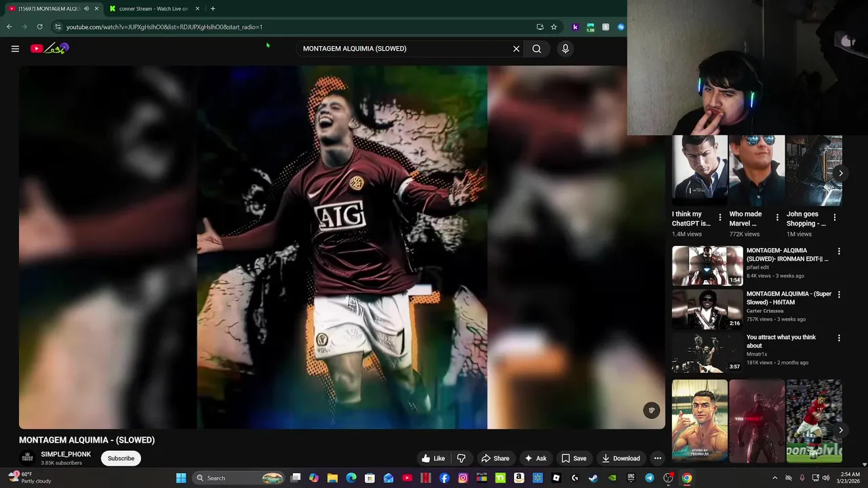Start voice search with the microphone
This screenshot has width=868, height=488.
pyautogui.click(x=565, y=49)
